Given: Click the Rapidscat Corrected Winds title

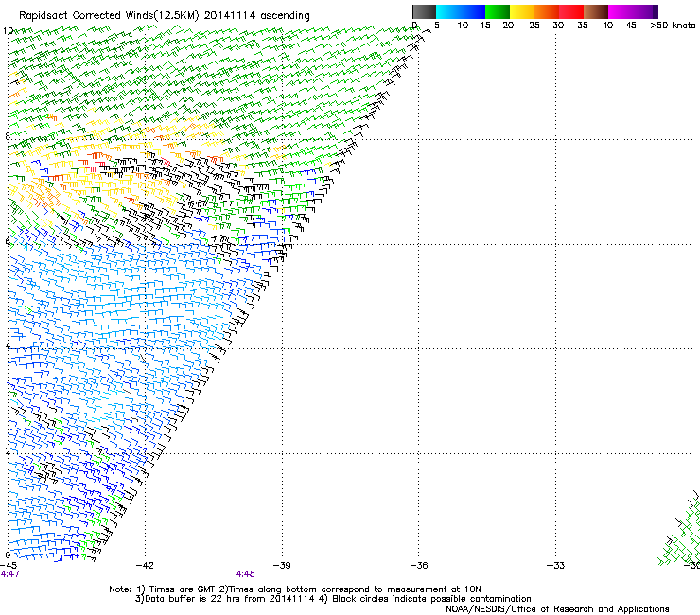Looking at the screenshot, I should tap(165, 16).
